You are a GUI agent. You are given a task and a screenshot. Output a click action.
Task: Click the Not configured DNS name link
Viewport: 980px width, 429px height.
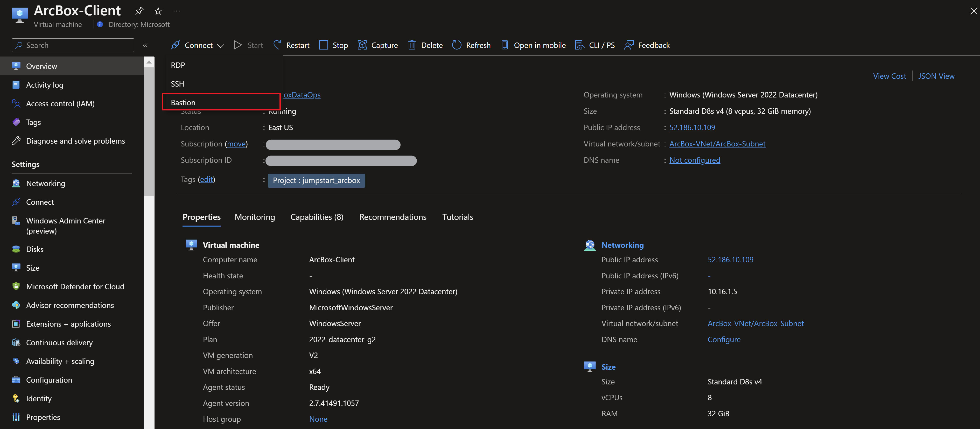pyautogui.click(x=694, y=160)
